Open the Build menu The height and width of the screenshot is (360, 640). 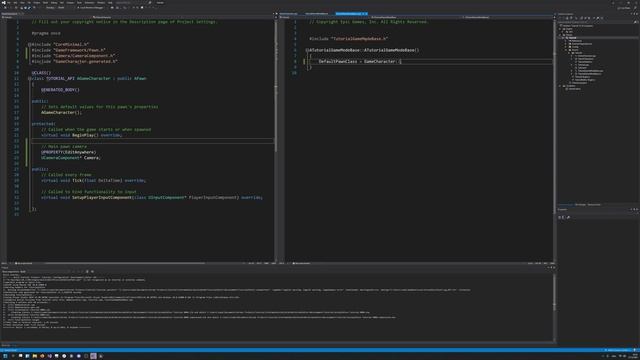(45, 2)
